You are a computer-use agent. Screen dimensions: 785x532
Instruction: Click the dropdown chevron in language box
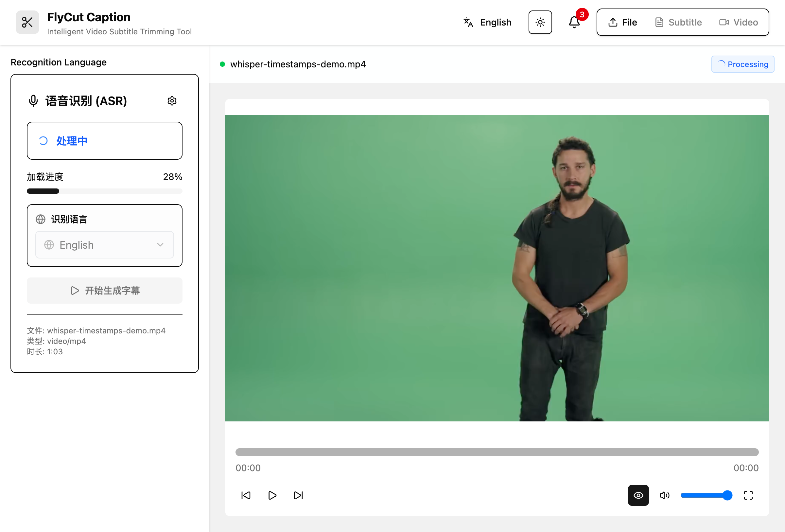point(160,244)
